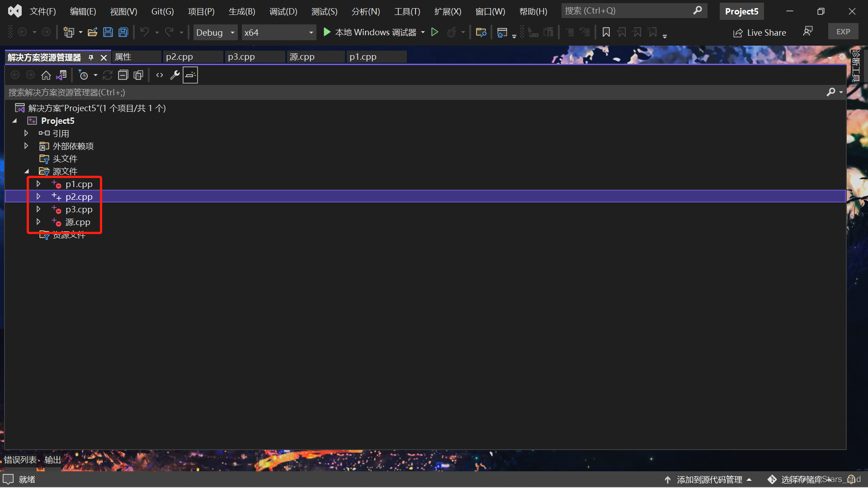Click the Open File folder icon

93,32
